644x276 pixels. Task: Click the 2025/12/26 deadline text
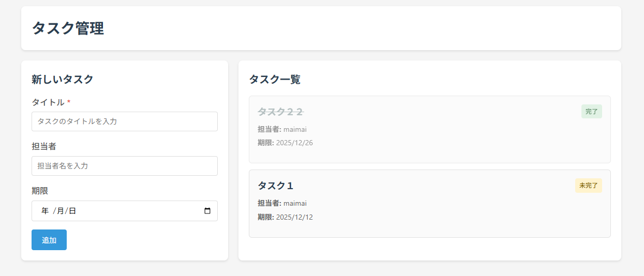pos(294,143)
